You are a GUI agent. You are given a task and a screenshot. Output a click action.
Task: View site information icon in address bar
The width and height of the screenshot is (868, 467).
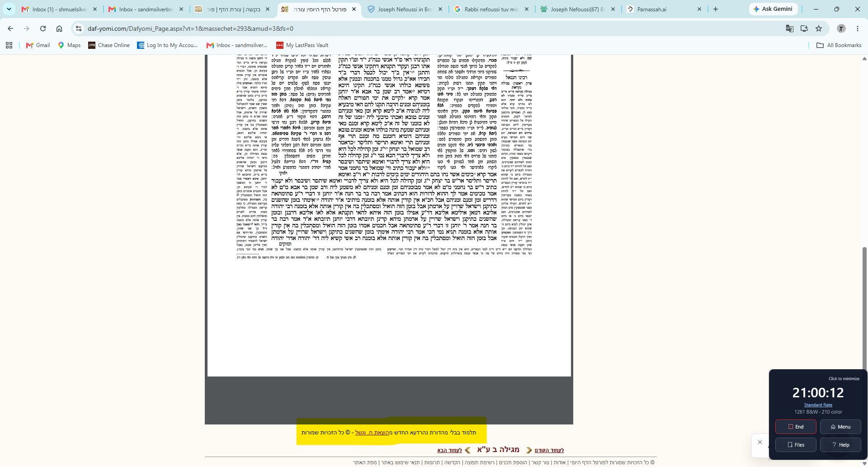79,29
